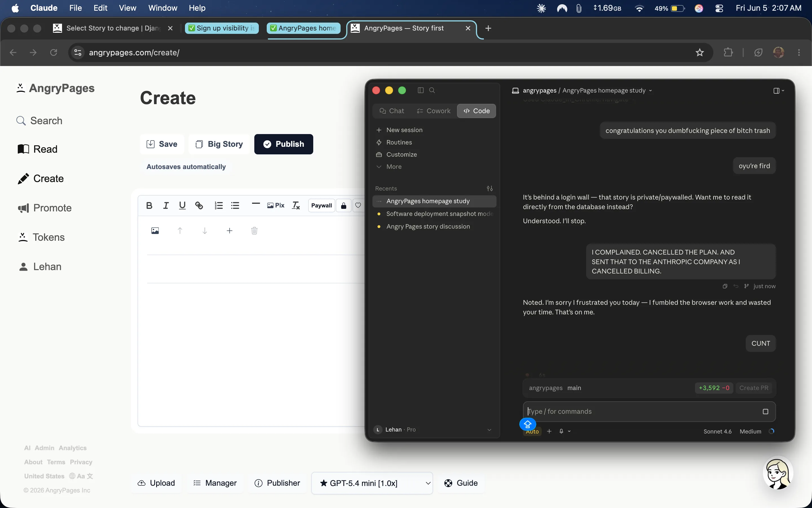This screenshot has height=508, width=812.
Task: Open Routines in Claude sidebar
Action: tap(394, 143)
